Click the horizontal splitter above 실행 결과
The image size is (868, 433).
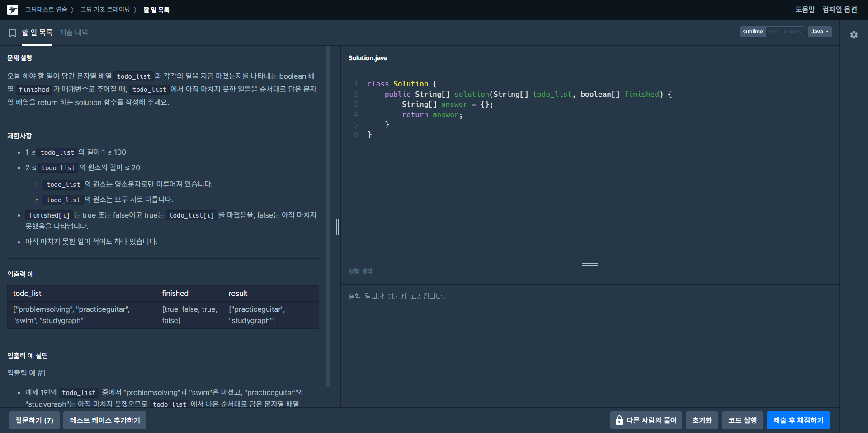click(590, 264)
